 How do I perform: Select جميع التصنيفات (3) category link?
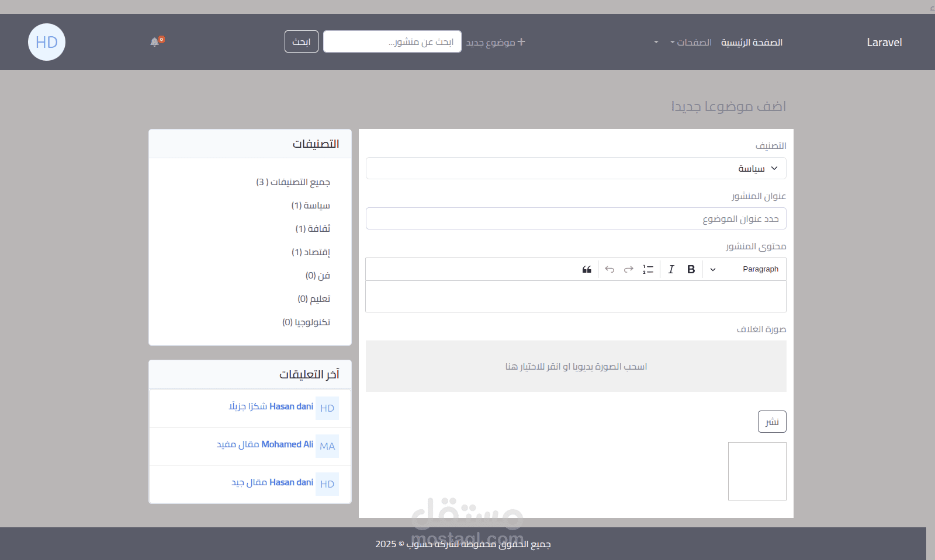pyautogui.click(x=293, y=182)
